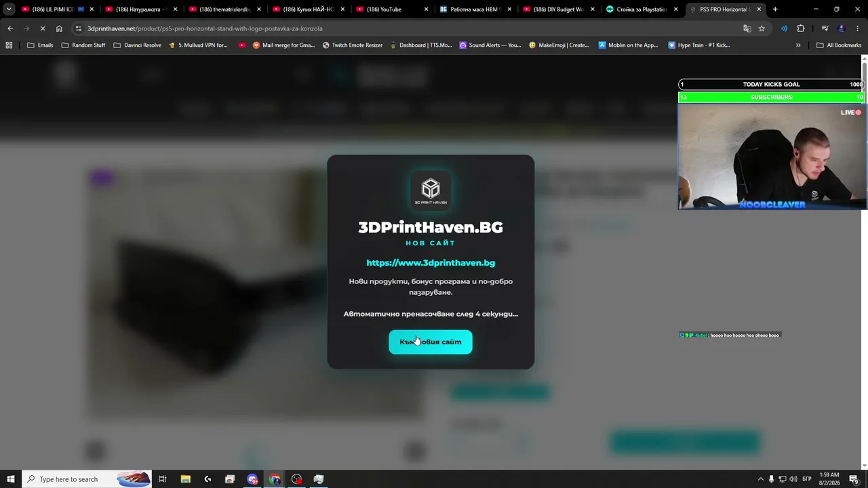Close the 'PS5 PRO Horizontal' tab
The width and height of the screenshot is (868, 488).
pos(759,9)
